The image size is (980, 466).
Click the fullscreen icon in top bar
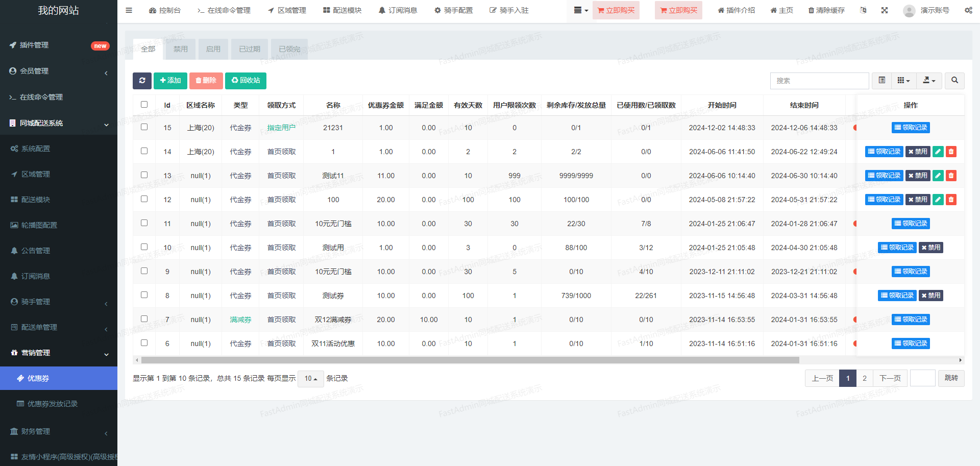coord(885,10)
